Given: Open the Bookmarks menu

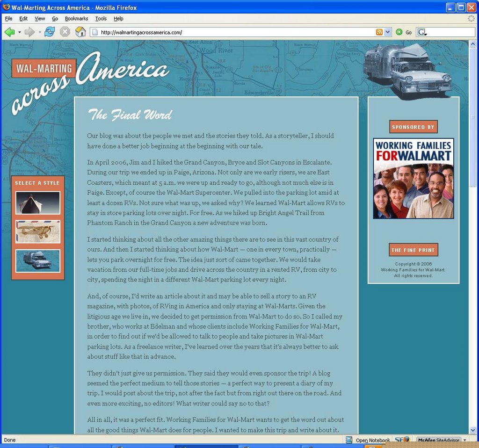Looking at the screenshot, I should pyautogui.click(x=76, y=19).
